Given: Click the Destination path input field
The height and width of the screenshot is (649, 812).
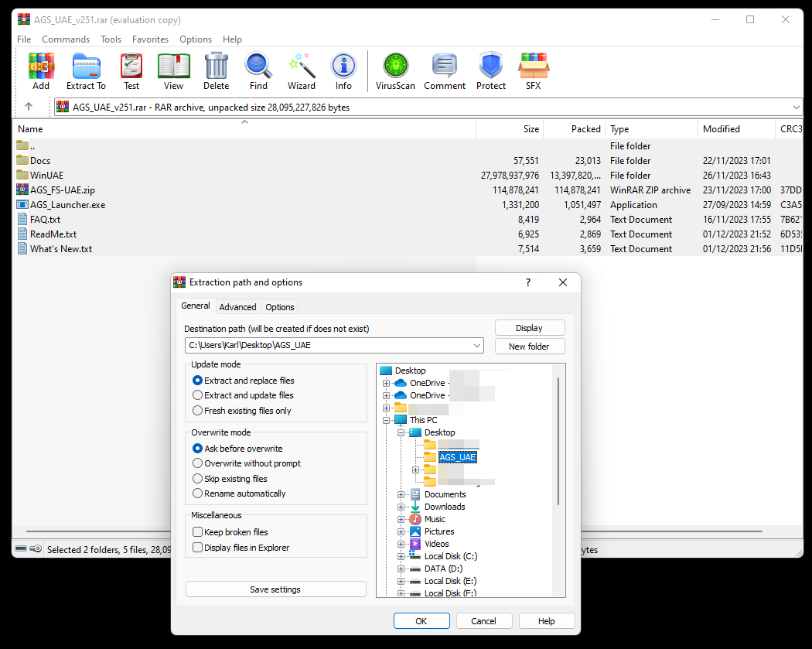Looking at the screenshot, I should click(334, 346).
